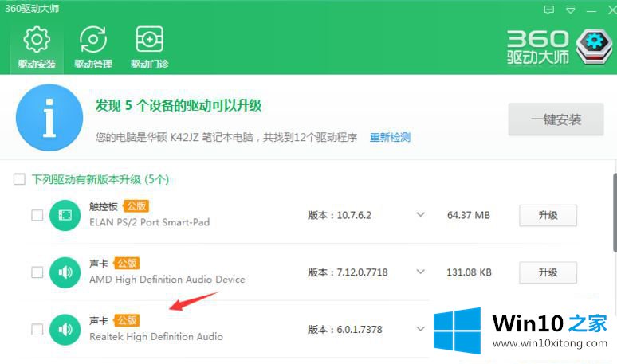The height and width of the screenshot is (364, 617).
Task: Click the 360驱动大师 logo icon
Action: 592,47
